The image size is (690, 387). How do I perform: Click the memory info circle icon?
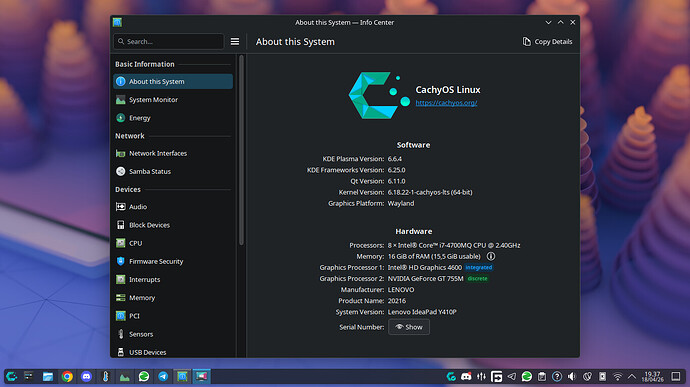coord(491,256)
